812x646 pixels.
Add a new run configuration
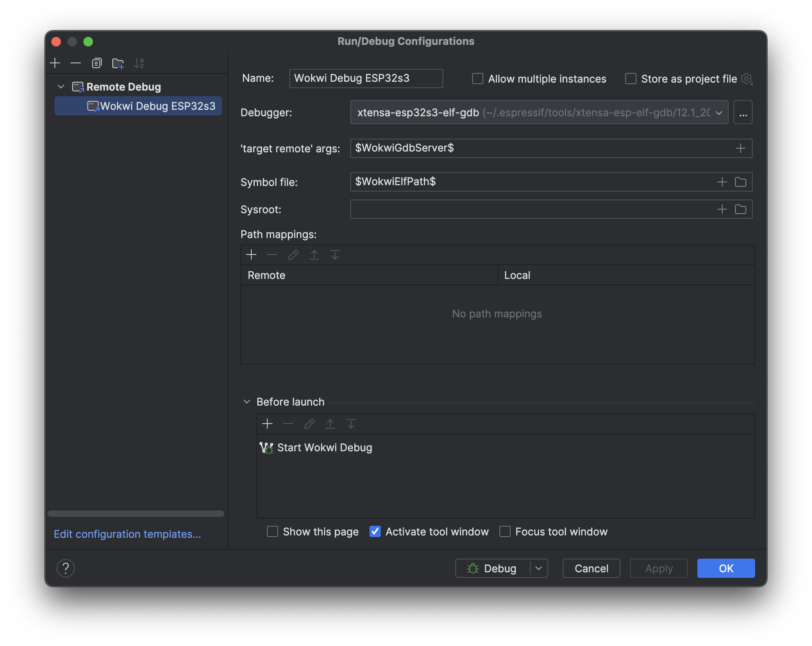(x=55, y=63)
